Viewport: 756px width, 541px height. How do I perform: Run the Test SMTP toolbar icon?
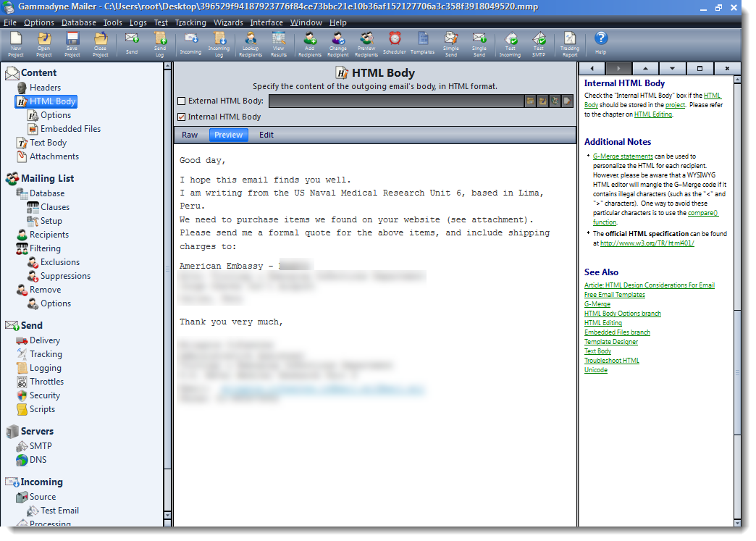point(539,44)
